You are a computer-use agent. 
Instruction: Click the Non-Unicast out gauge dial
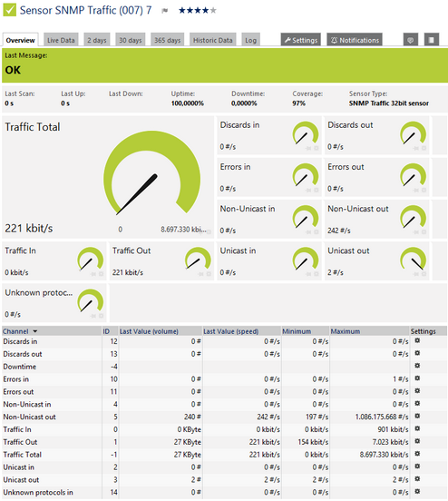coord(414,217)
